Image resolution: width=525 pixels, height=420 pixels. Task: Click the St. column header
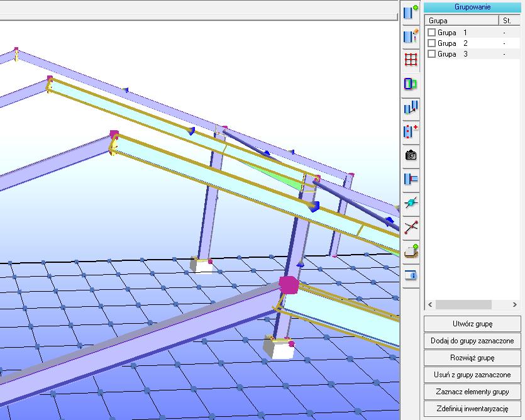coord(509,21)
